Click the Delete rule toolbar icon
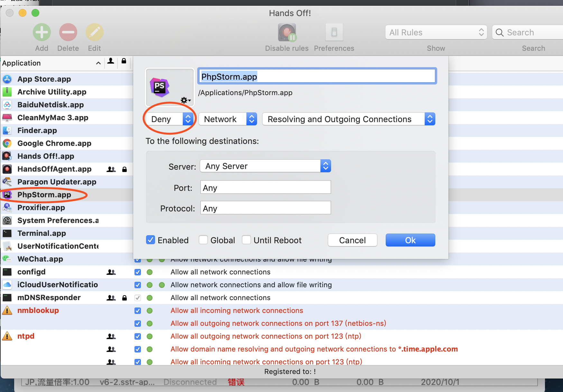The image size is (563, 392). 68,32
